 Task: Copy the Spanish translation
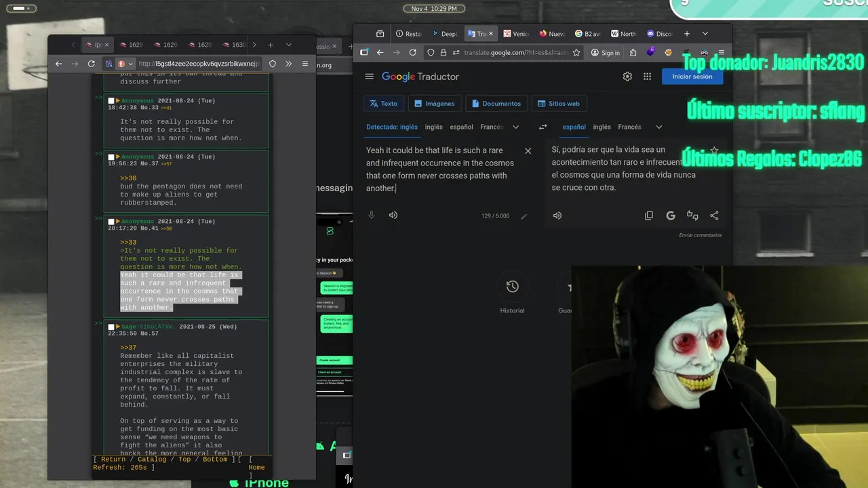tap(649, 216)
